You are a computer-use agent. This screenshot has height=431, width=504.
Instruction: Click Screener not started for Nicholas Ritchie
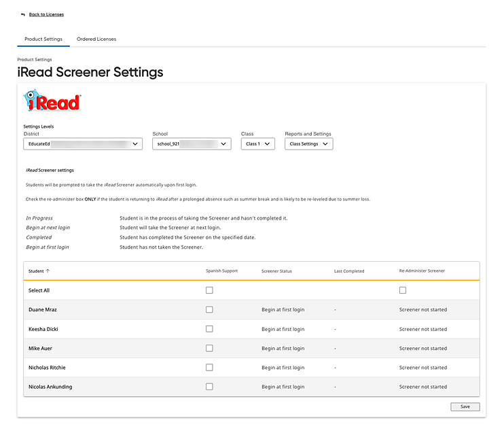pyautogui.click(x=423, y=367)
